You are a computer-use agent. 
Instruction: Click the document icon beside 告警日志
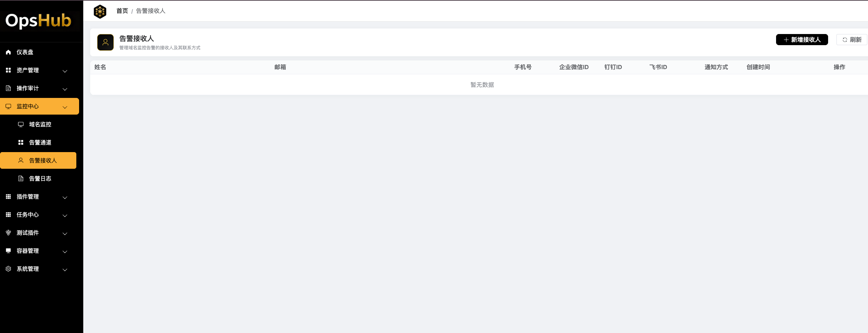pos(21,178)
